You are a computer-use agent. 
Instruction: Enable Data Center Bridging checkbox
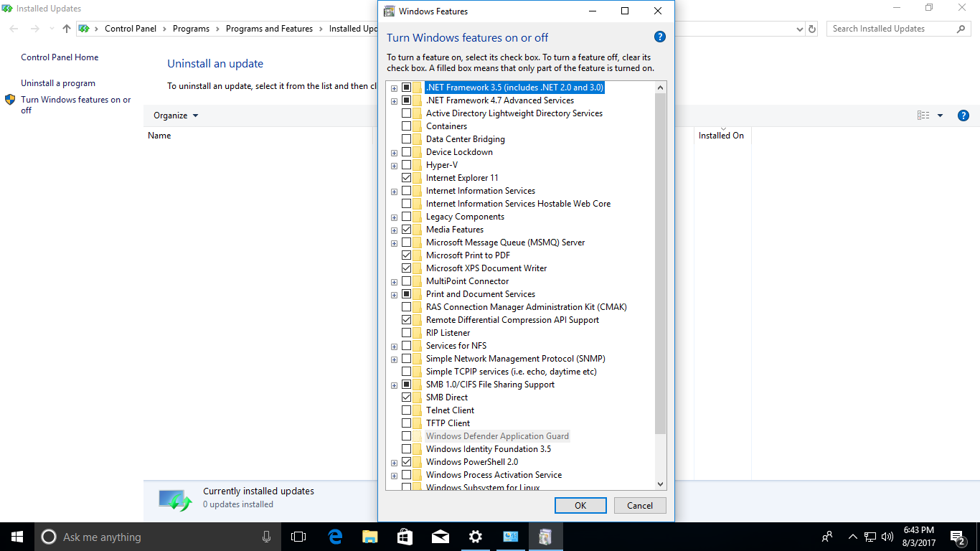407,139
